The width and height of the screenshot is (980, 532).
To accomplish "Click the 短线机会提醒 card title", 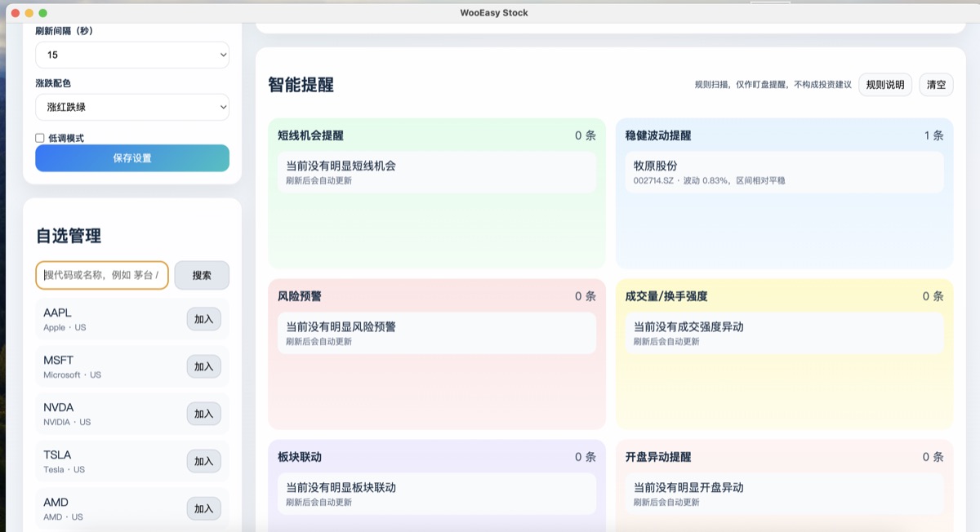I will (x=310, y=135).
